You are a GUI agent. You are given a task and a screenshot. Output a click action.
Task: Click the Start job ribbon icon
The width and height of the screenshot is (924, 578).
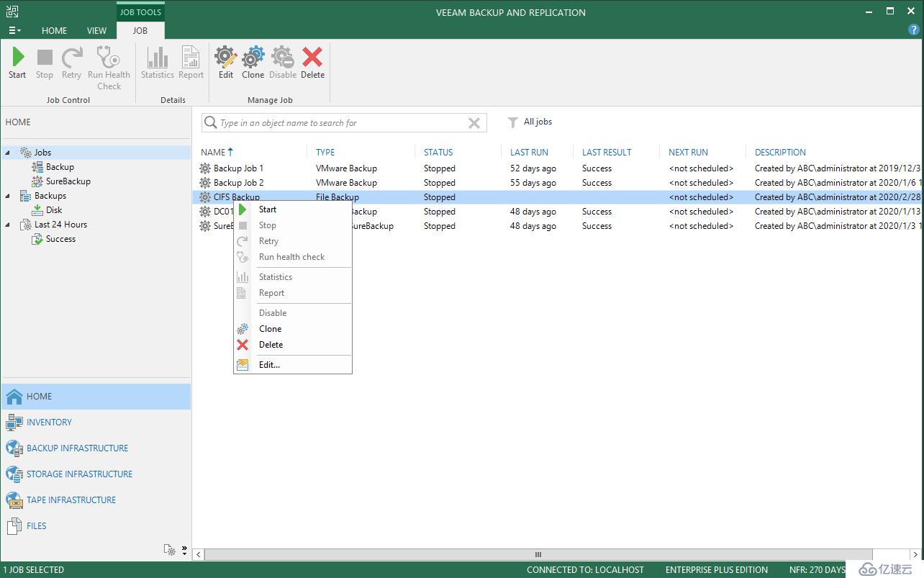(18, 58)
